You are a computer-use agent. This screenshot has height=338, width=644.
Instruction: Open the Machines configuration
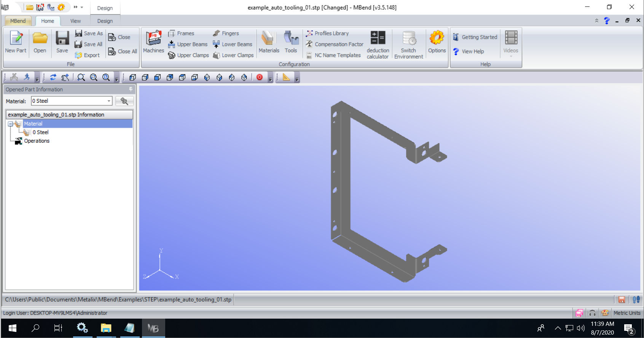153,42
